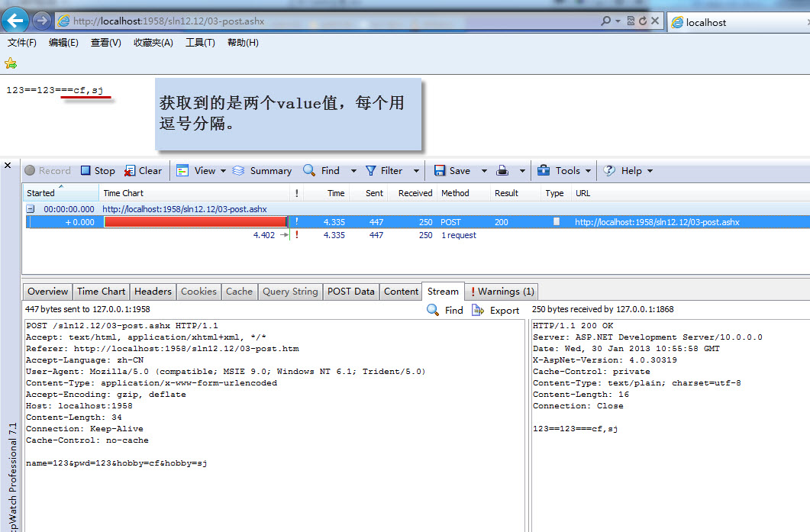This screenshot has width=810, height=532.
Task: Sort by the Time column header
Action: coord(327,192)
